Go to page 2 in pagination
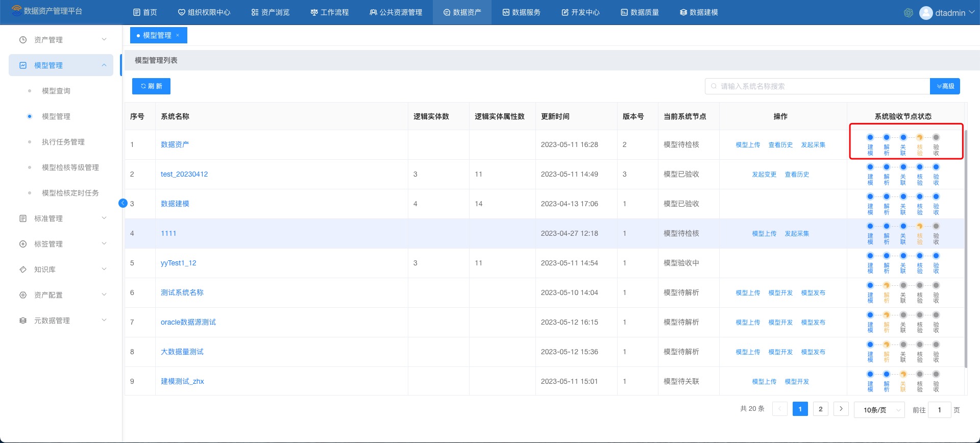 (x=820, y=409)
